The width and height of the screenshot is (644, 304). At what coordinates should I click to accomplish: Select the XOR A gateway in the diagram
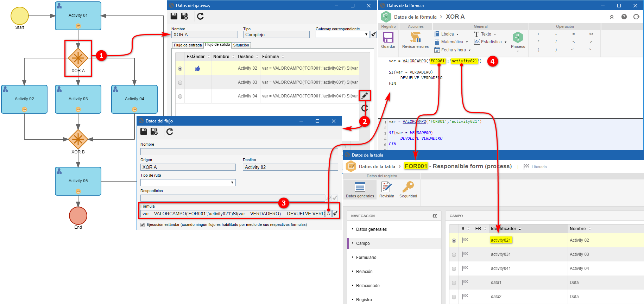(x=78, y=58)
